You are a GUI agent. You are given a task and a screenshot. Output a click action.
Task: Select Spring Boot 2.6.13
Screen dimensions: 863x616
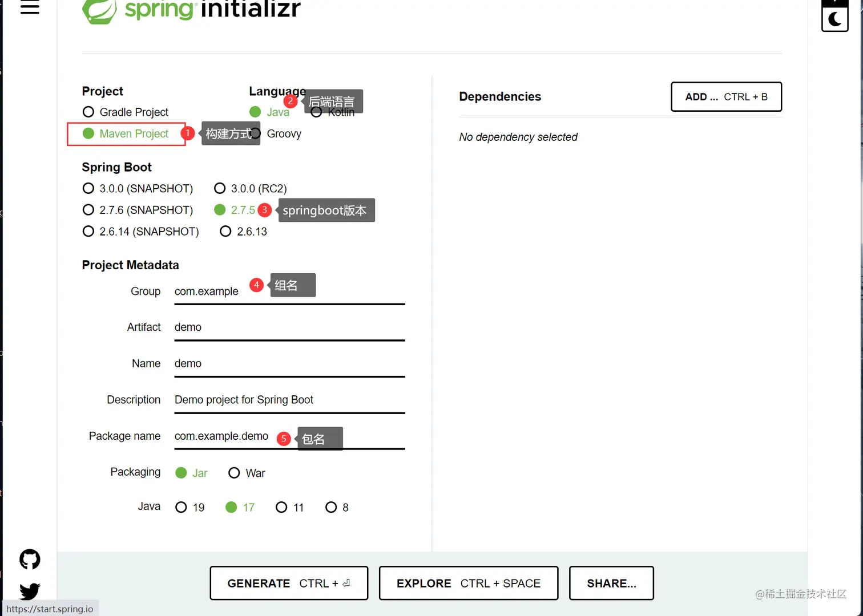244,232
